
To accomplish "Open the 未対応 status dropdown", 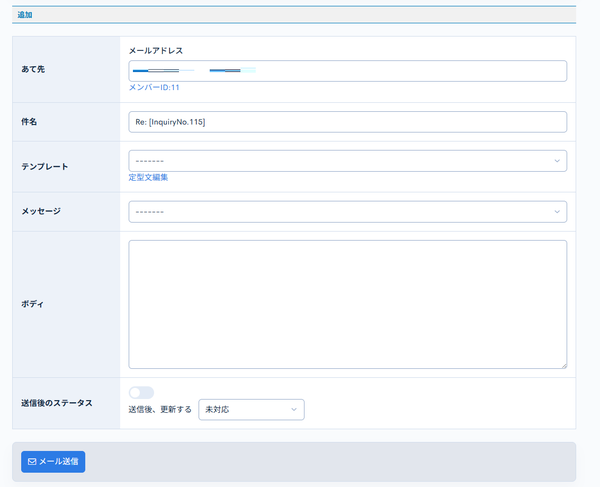I will pos(251,409).
